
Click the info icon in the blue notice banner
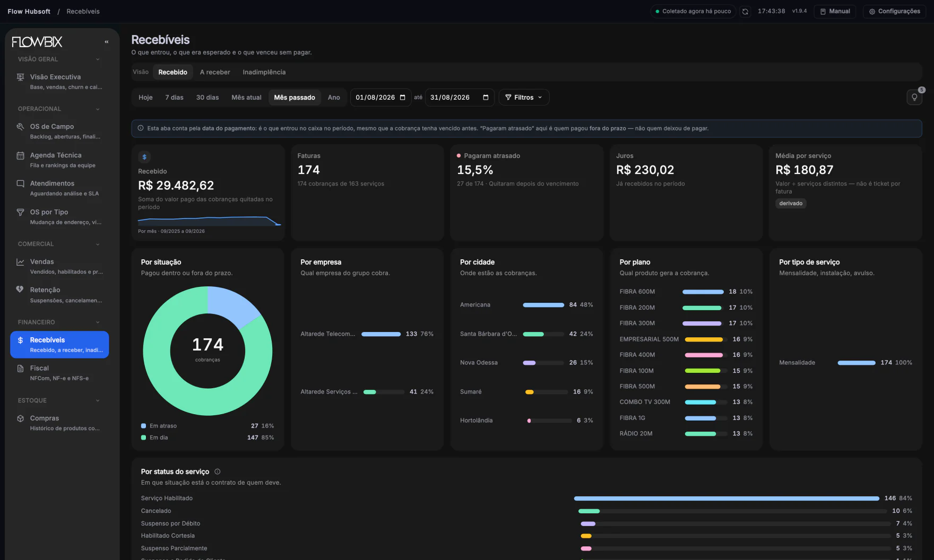click(141, 128)
